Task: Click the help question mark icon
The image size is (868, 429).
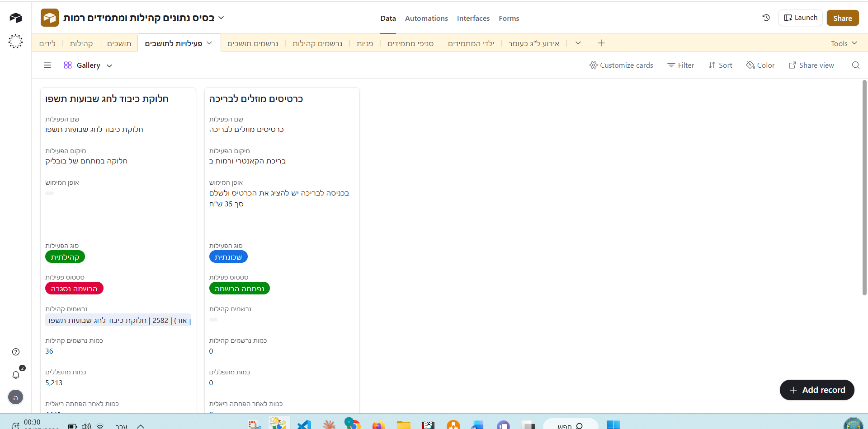Action: click(x=16, y=352)
